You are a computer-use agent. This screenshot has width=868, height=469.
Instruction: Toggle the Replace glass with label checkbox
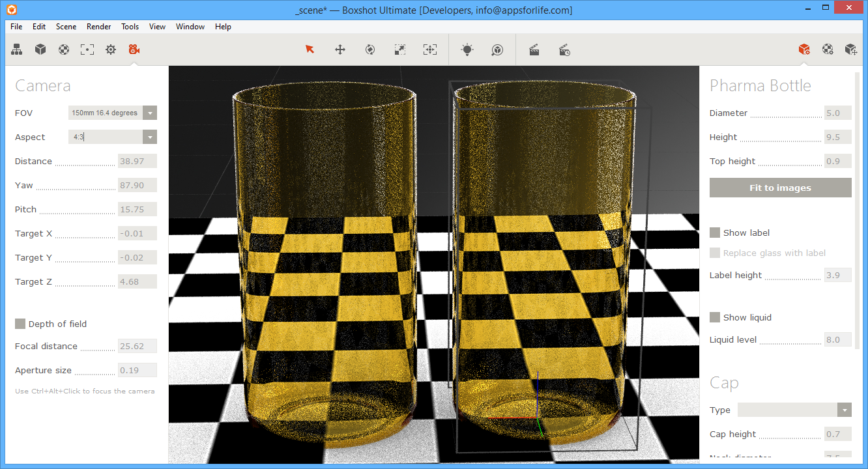click(715, 253)
